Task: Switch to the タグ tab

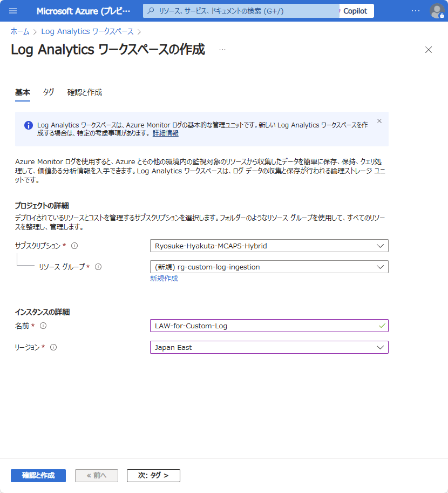Action: pyautogui.click(x=49, y=92)
